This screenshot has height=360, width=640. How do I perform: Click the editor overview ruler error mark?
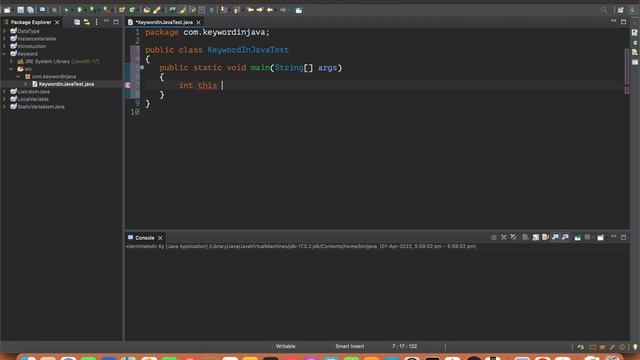click(x=627, y=86)
